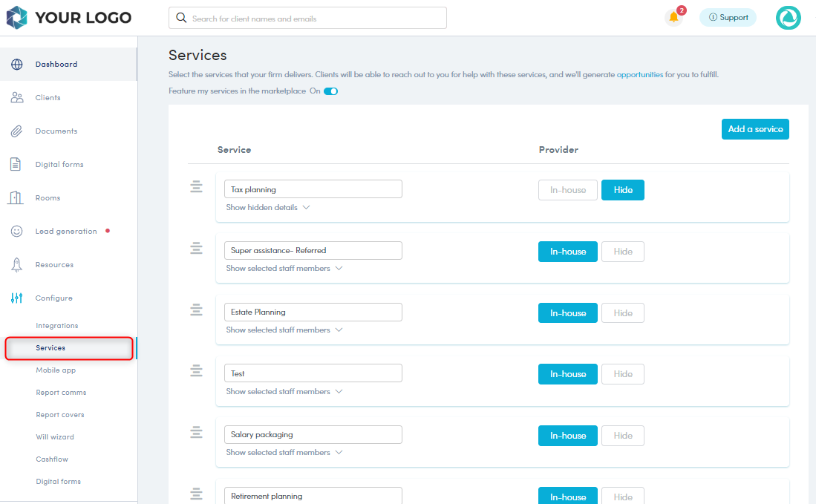Expand selected staff members for Salary packaging

pos(284,453)
